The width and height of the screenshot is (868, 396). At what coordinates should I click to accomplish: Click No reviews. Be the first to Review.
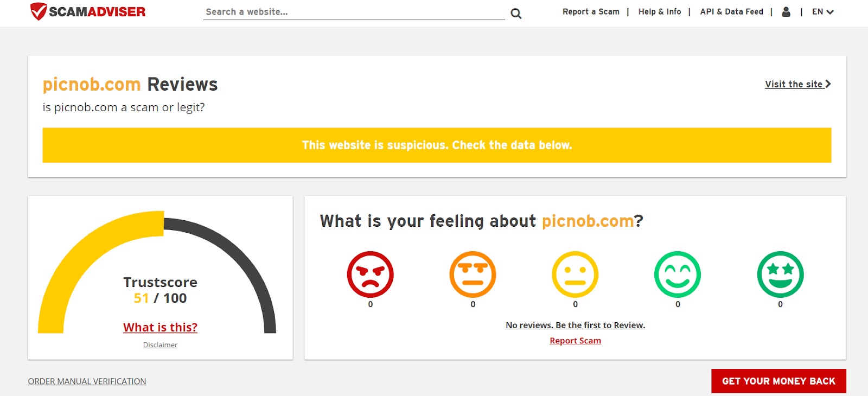(x=575, y=325)
